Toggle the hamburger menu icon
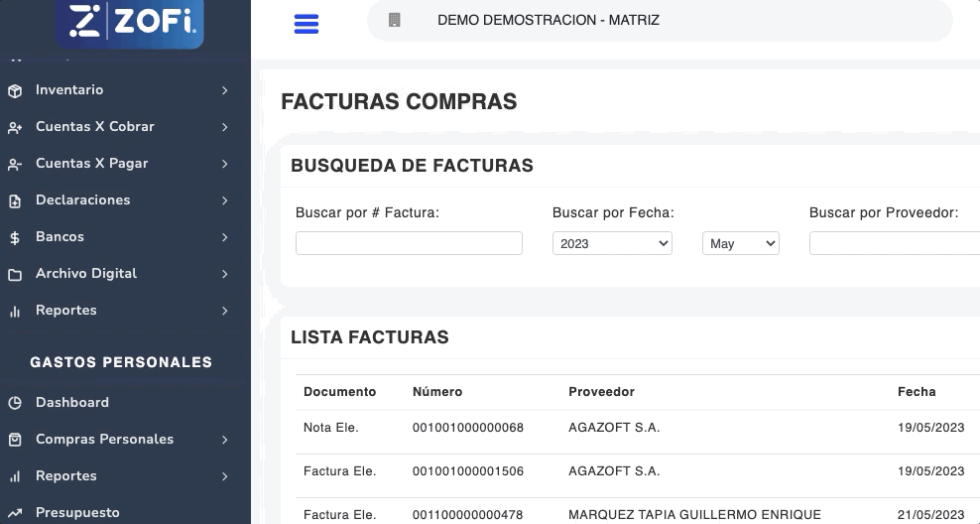The image size is (980, 524). coord(306,24)
